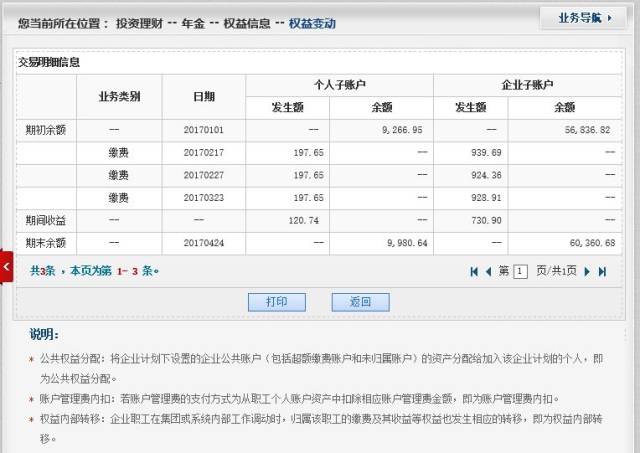This screenshot has width=640, height=453.
Task: Click the 打印 print button
Action: click(277, 302)
